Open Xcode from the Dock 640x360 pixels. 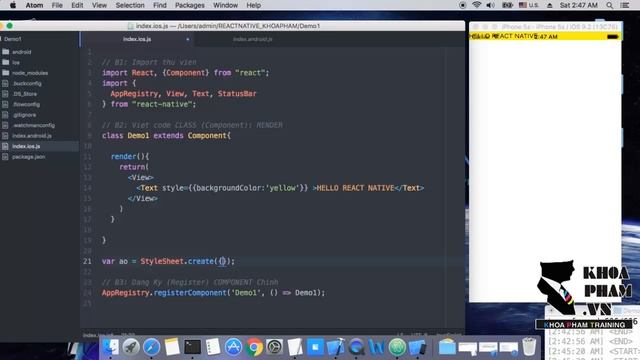click(336, 347)
